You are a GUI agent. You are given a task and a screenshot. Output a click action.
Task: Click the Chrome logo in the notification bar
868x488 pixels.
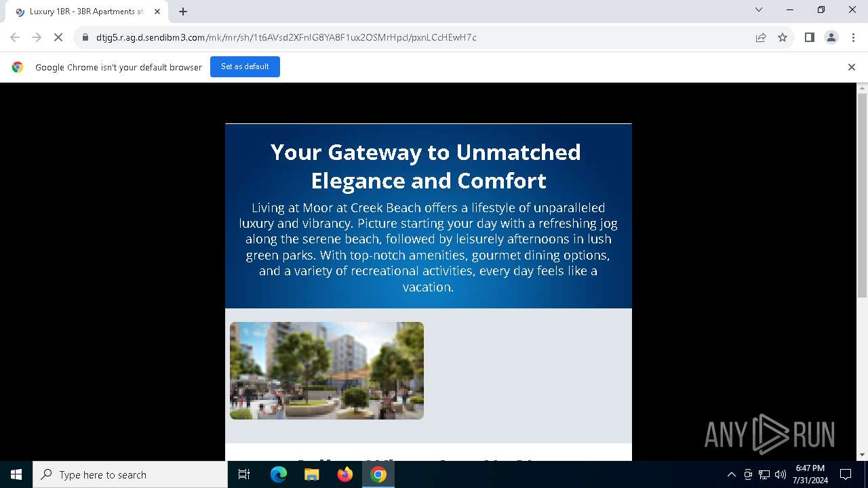18,67
